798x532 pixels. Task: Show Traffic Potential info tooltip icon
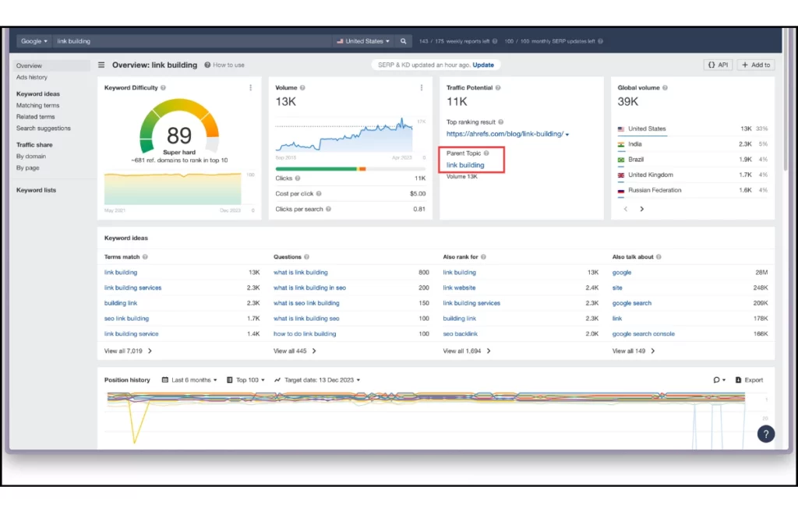click(498, 88)
